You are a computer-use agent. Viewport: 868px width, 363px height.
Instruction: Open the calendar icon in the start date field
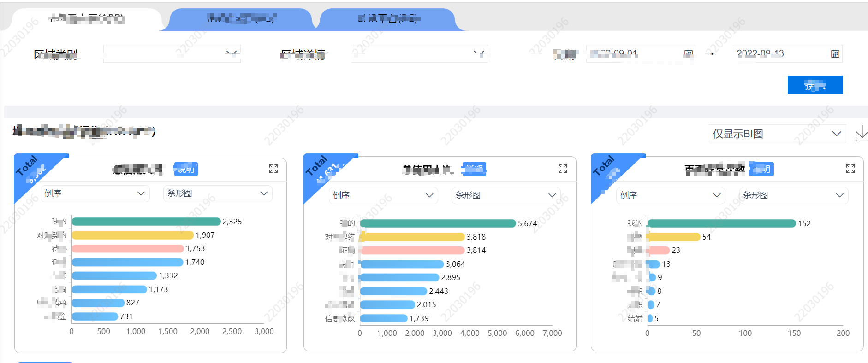(x=688, y=54)
